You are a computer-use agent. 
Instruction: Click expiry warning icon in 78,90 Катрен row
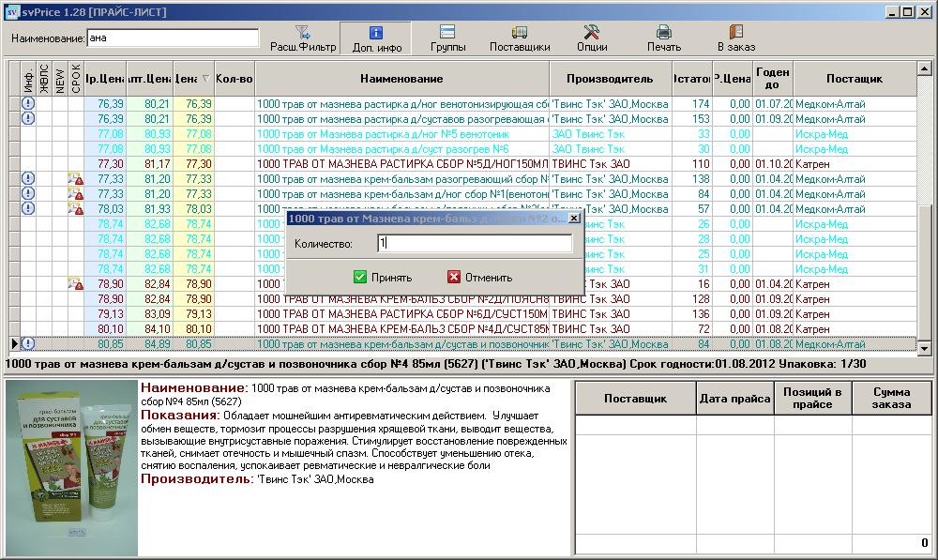(x=75, y=284)
